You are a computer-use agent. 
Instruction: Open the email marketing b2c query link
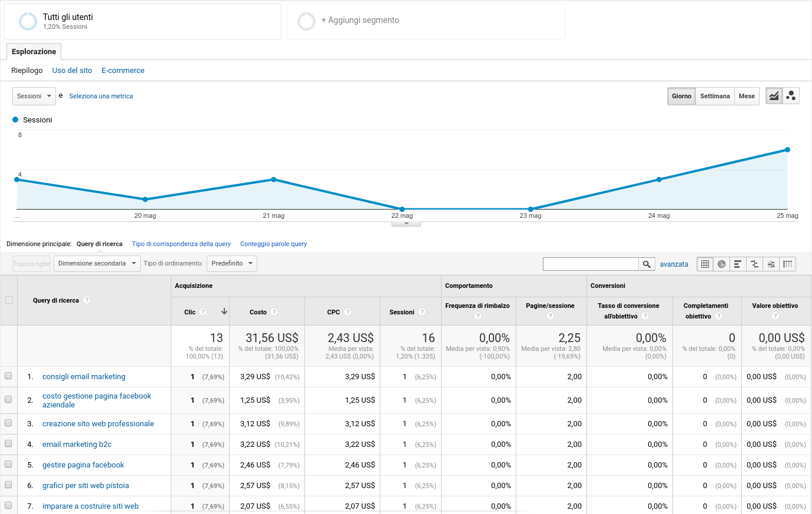77,445
